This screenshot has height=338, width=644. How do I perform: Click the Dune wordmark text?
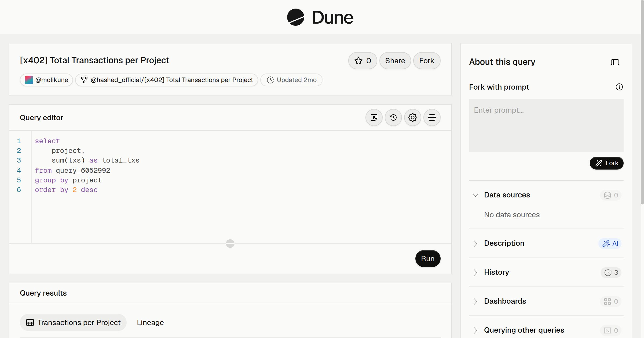pos(333,17)
